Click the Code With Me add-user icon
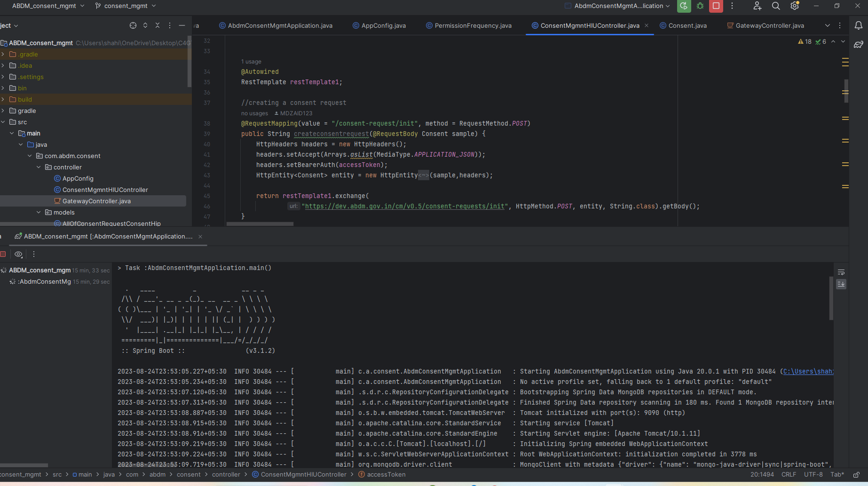Image resolution: width=868 pixels, height=486 pixels. 757,6
